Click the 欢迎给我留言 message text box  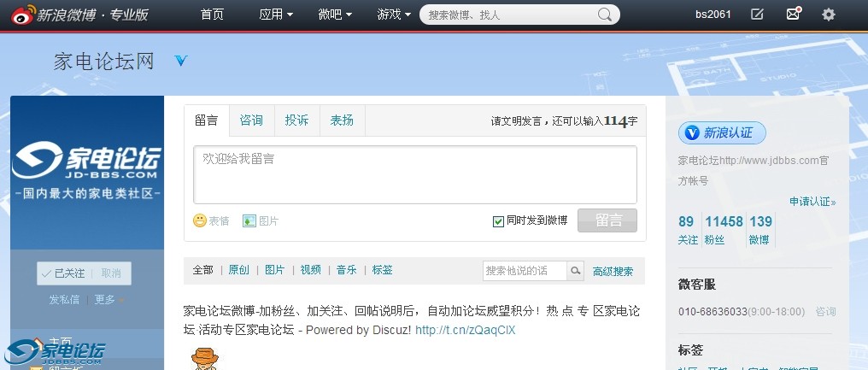[414, 174]
